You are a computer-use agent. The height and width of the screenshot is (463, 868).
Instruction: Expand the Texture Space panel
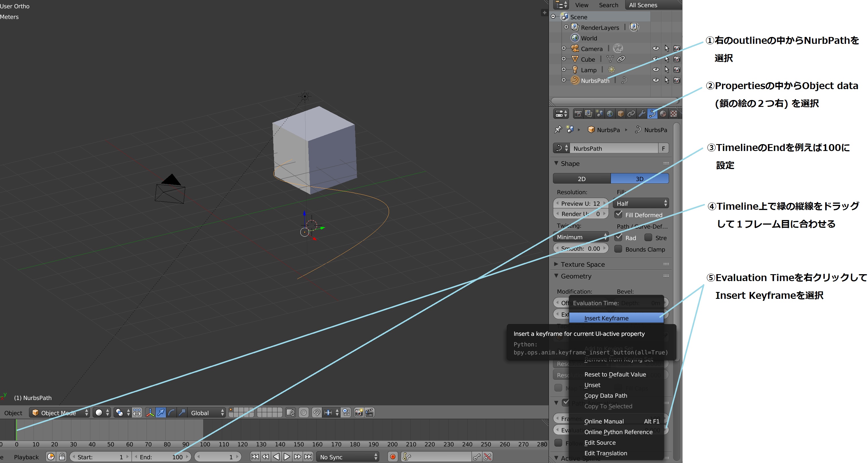tap(556, 264)
